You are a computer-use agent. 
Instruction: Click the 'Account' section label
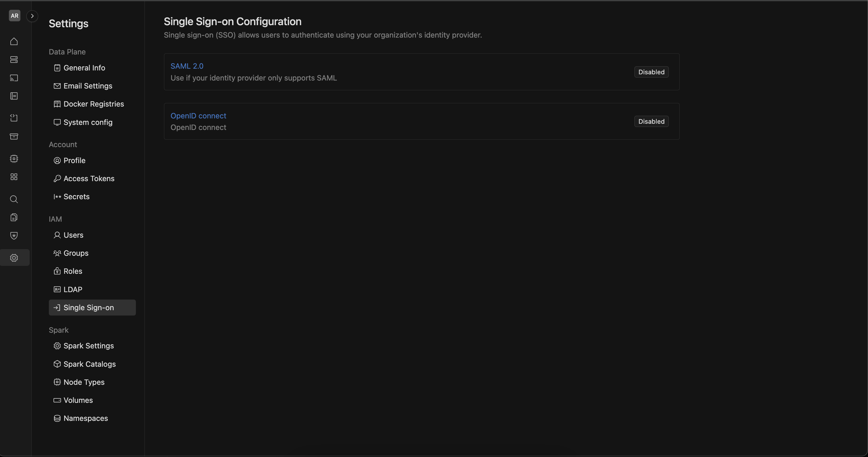(x=63, y=144)
